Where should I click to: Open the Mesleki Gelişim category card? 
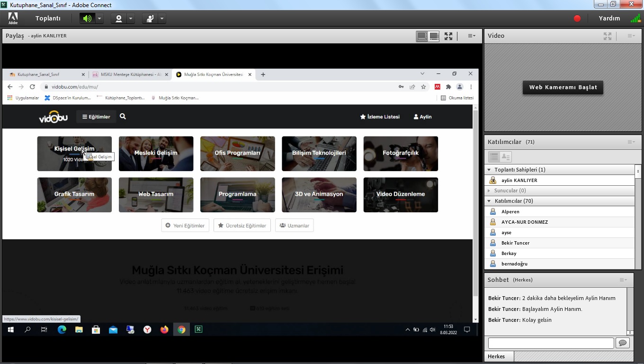(x=156, y=154)
